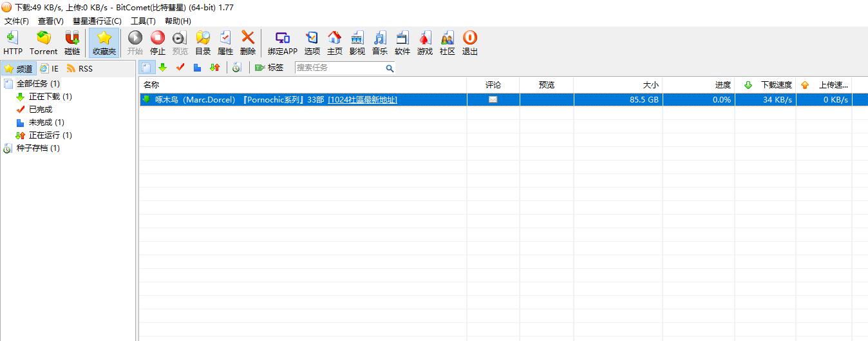This screenshot has height=341, width=868.
Task: Click the green download status icon in task row
Action: [x=147, y=99]
